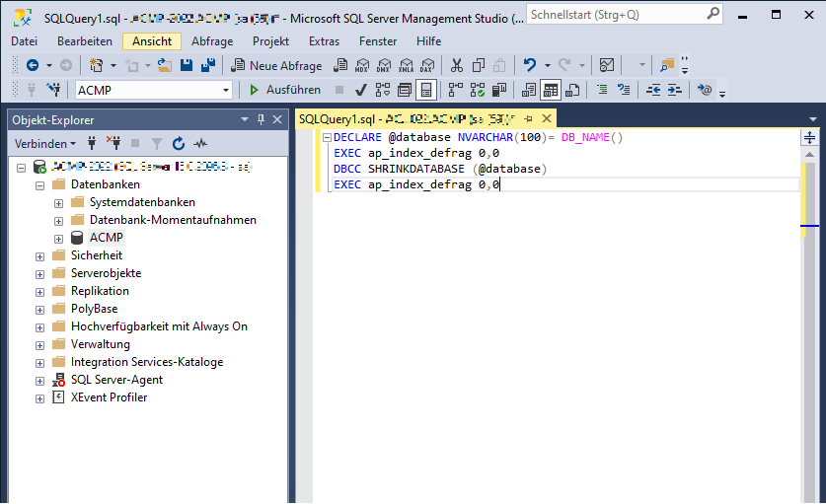
Task: Click the Cut scissors icon
Action: pos(456,65)
